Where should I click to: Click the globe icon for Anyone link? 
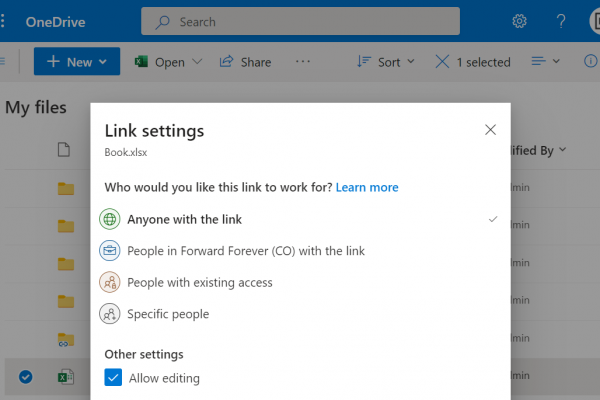(x=110, y=219)
